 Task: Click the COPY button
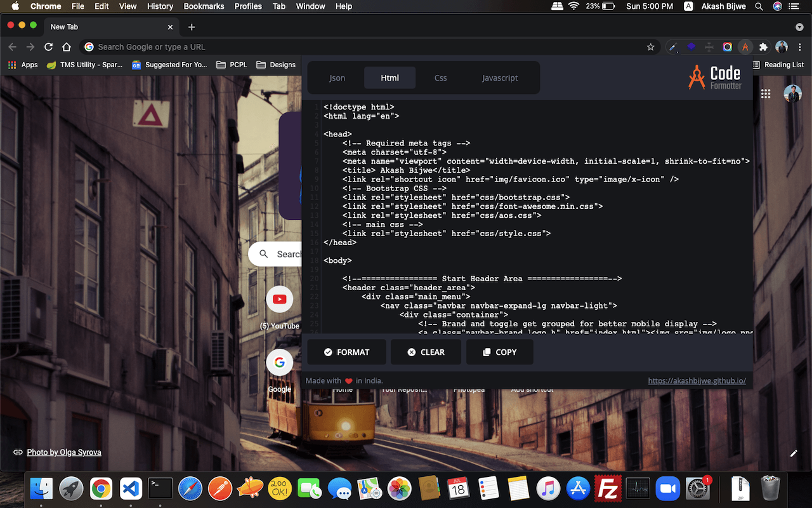click(x=500, y=352)
